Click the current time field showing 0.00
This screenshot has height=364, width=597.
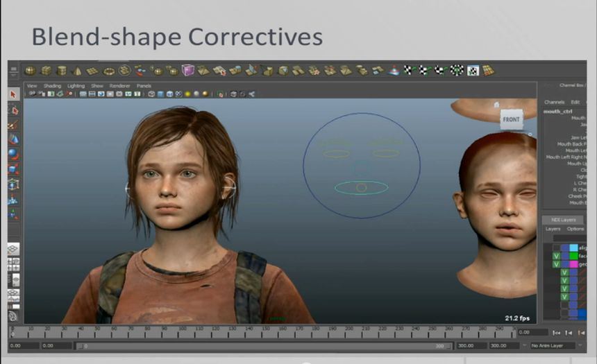[x=532, y=332]
